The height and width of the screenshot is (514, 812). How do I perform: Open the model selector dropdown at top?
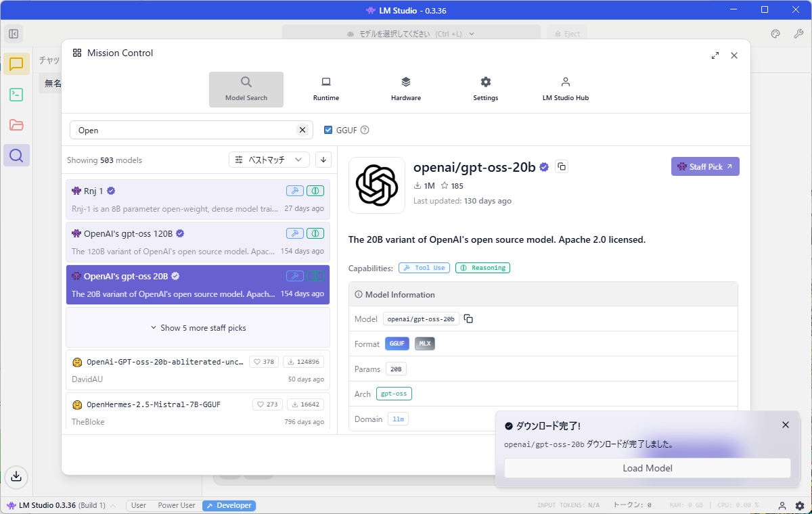tap(411, 34)
